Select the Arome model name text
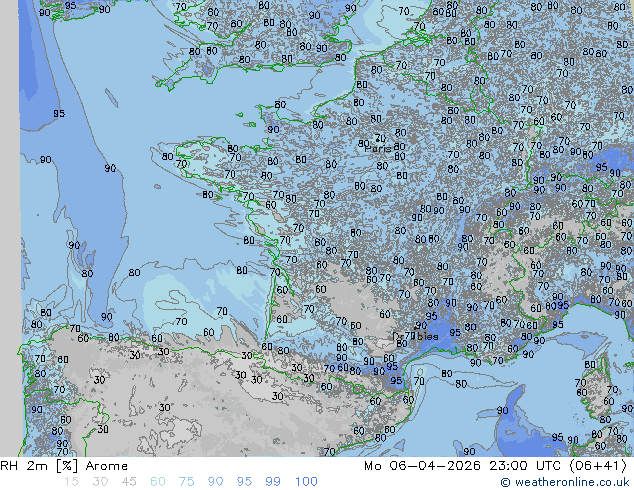The width and height of the screenshot is (634, 490). pyautogui.click(x=107, y=466)
